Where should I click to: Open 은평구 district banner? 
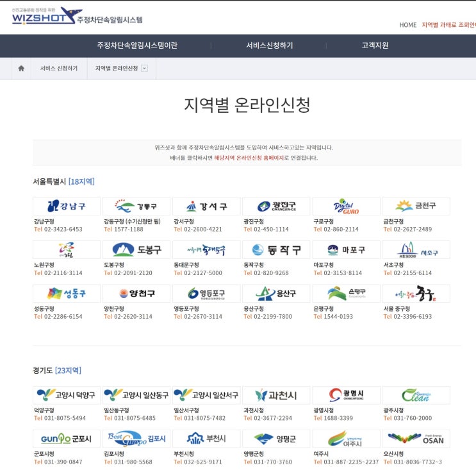(x=346, y=294)
